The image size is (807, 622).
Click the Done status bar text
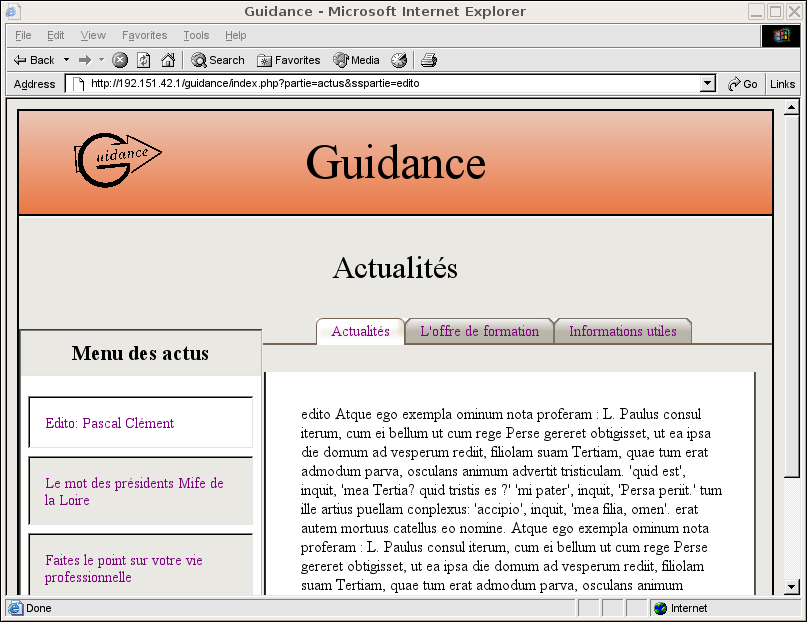pyautogui.click(x=39, y=608)
